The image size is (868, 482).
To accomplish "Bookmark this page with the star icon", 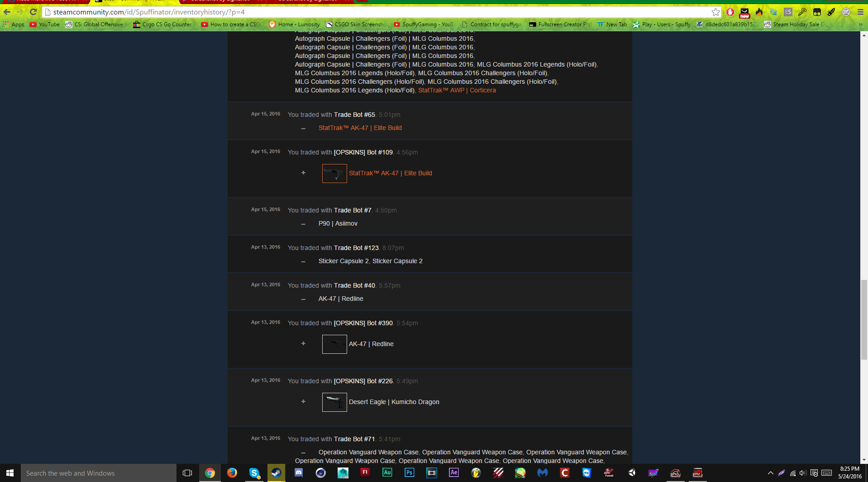I will click(715, 12).
